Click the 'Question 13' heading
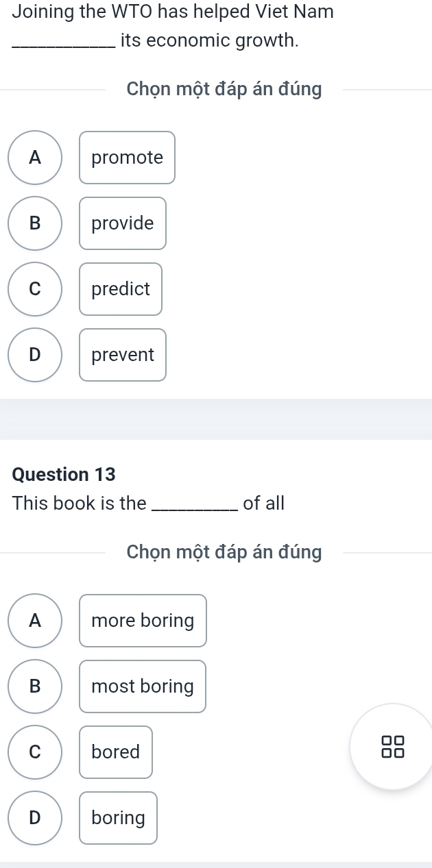Viewport: 432px width, 868px height. pyautogui.click(x=64, y=474)
